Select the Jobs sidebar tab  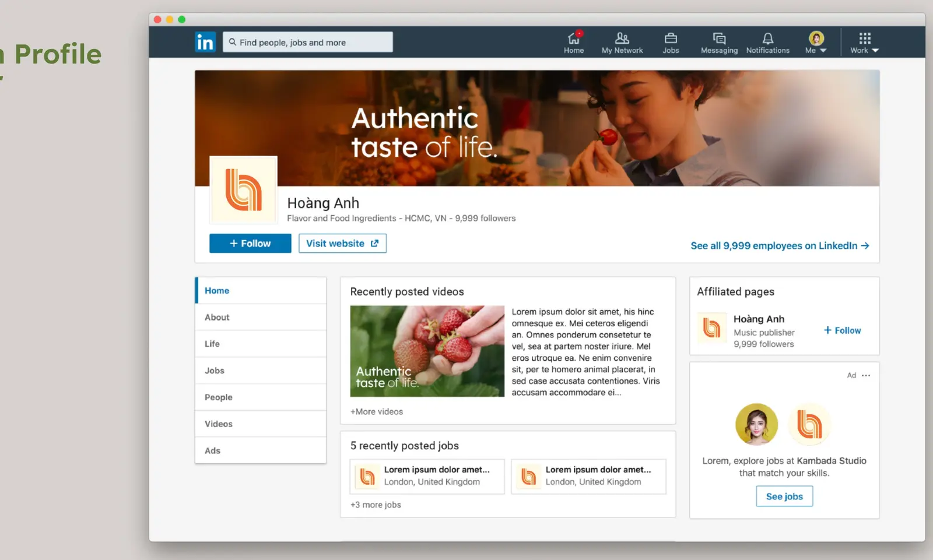tap(261, 371)
